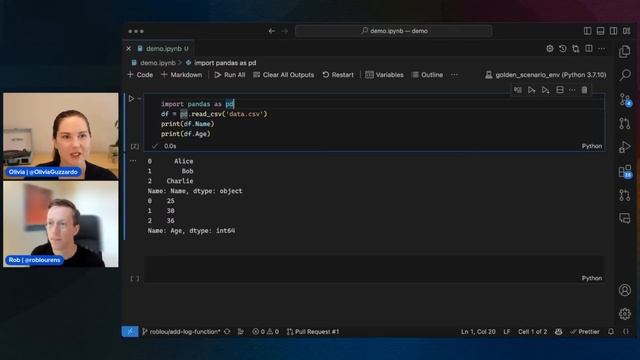This screenshot has height=360, width=640.
Task: Click the read_csv code line
Action: coord(214,114)
